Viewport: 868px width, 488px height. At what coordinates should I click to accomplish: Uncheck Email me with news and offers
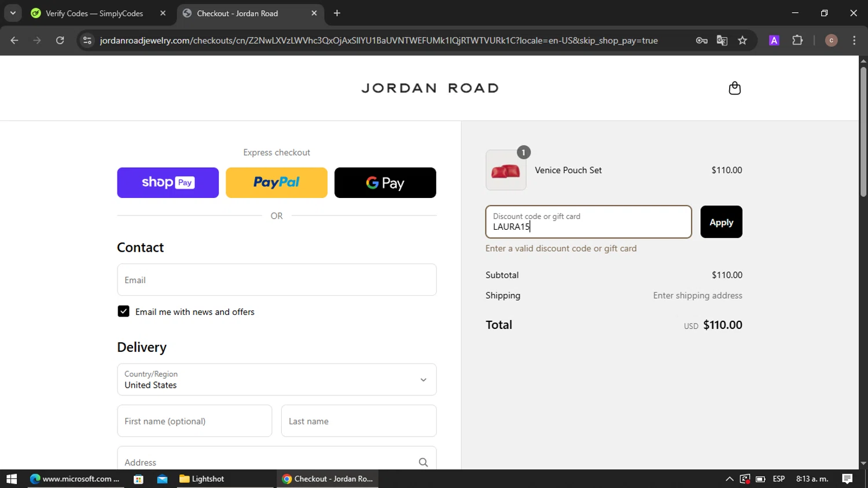pyautogui.click(x=123, y=311)
